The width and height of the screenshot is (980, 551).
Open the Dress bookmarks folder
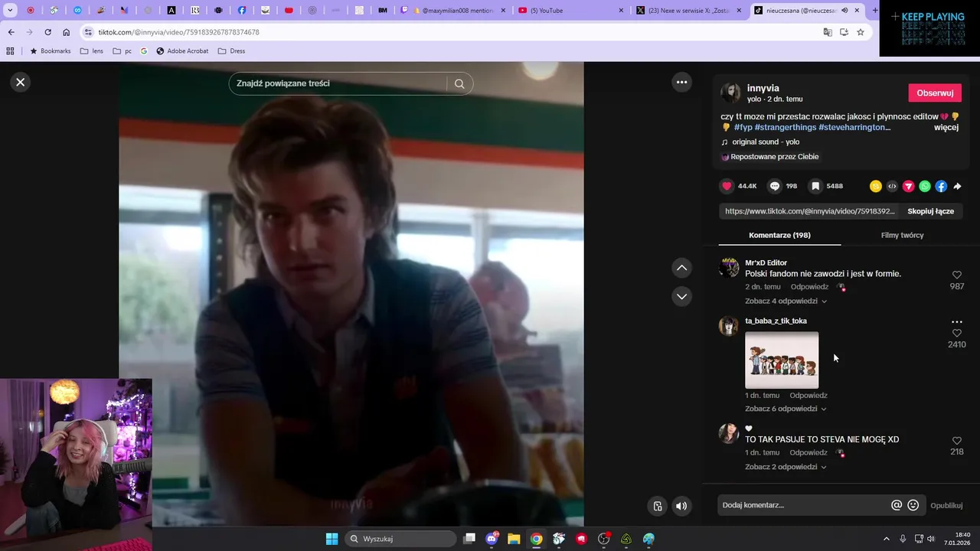click(231, 51)
